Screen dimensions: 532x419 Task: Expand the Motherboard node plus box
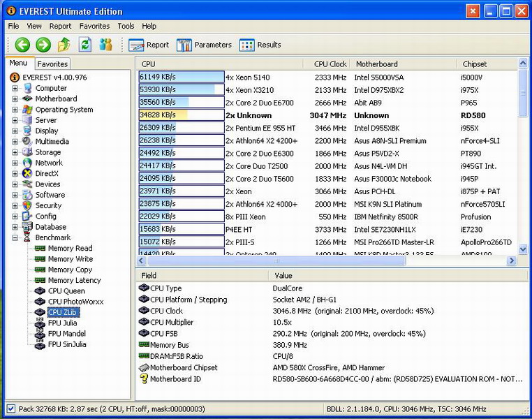point(15,98)
